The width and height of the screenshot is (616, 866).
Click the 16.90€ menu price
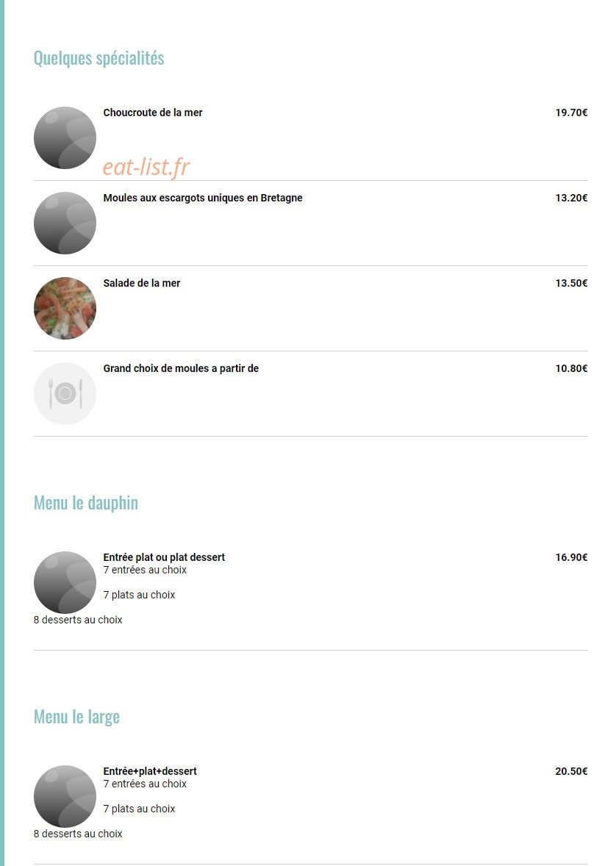571,557
